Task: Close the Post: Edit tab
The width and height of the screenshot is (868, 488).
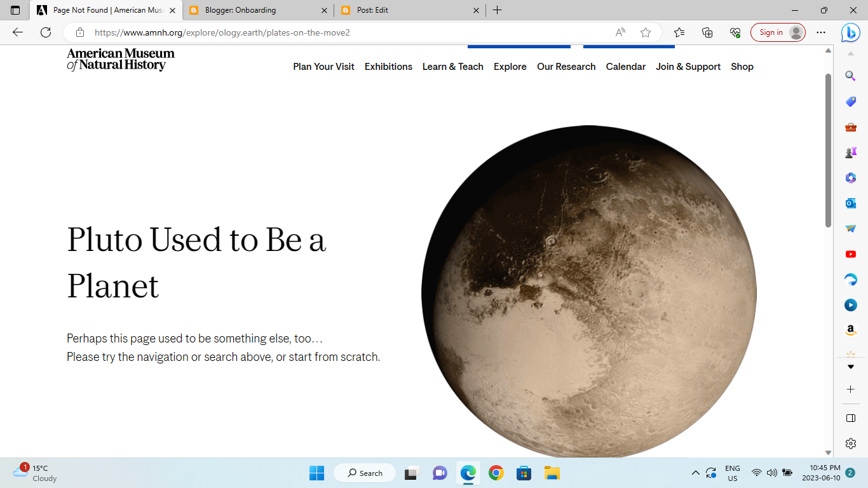Action: tap(476, 10)
